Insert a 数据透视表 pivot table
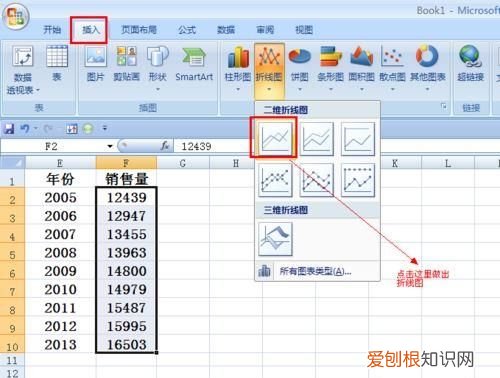 (x=23, y=70)
